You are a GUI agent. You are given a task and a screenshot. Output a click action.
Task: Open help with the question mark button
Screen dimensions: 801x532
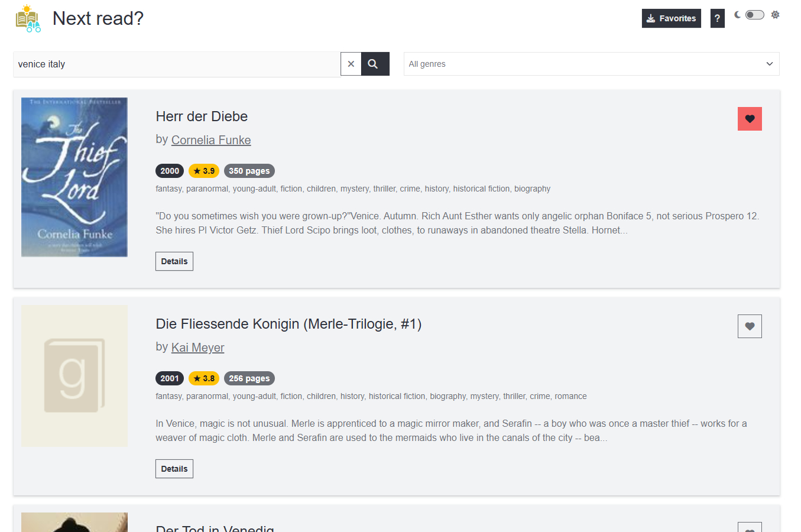pyautogui.click(x=717, y=18)
